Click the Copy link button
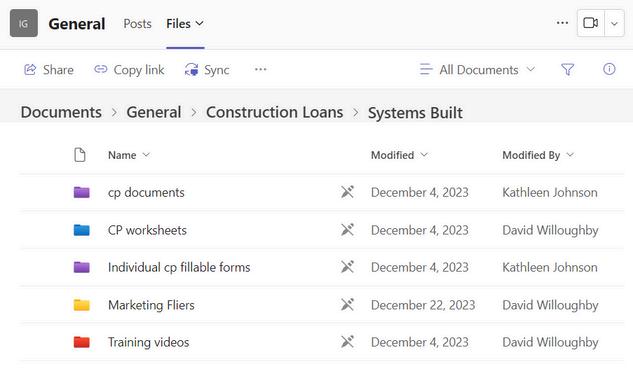The height and width of the screenshot is (371, 633). click(x=129, y=70)
